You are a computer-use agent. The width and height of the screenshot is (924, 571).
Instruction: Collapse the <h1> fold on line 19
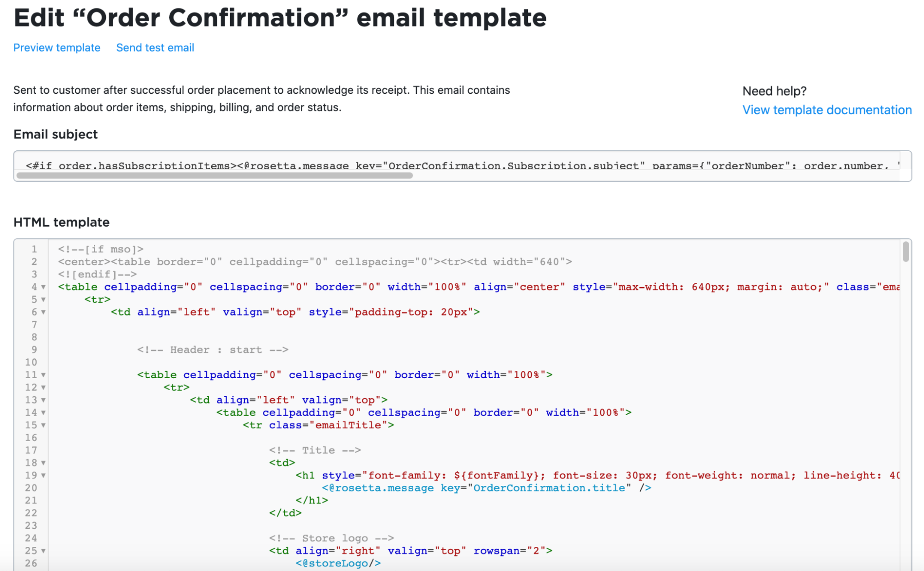pos(43,475)
